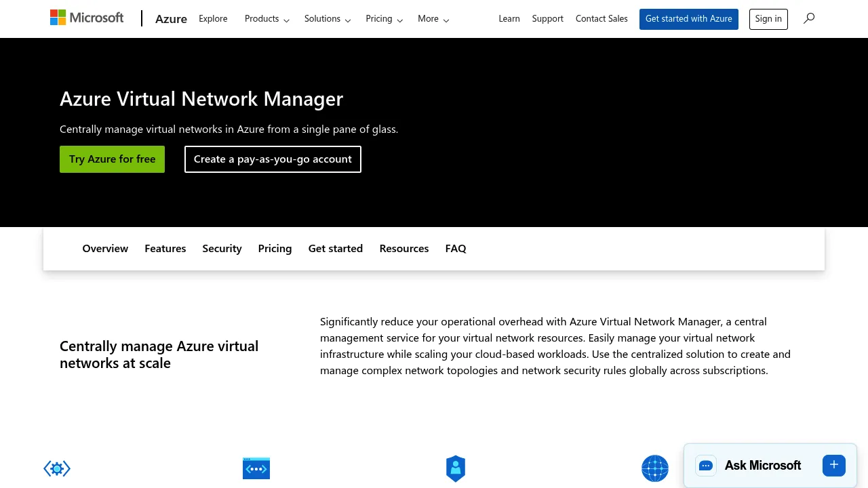Open the Azure home link

171,19
